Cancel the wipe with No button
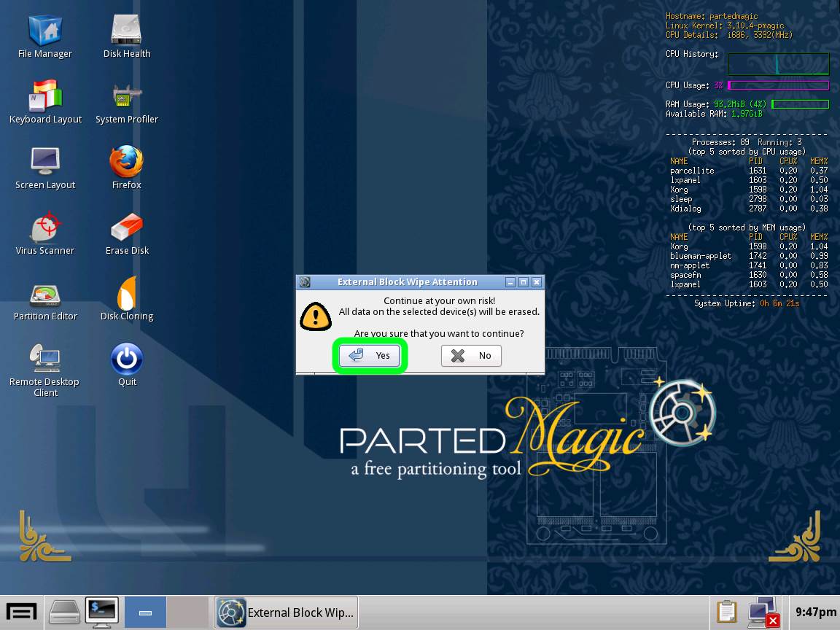 coord(471,355)
